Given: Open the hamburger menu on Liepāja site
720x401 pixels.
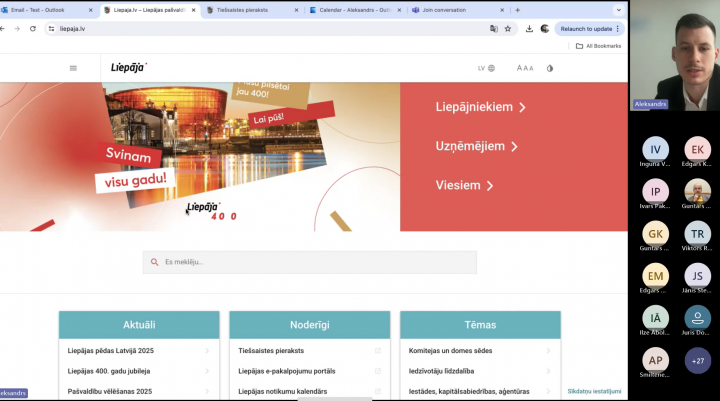Looking at the screenshot, I should click(x=73, y=68).
